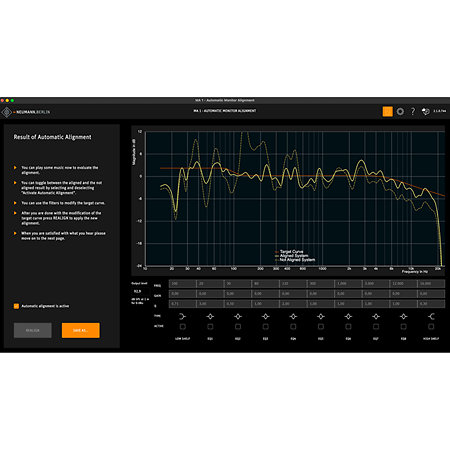Open help with the question mark icon
The width and height of the screenshot is (450, 450).
(413, 111)
